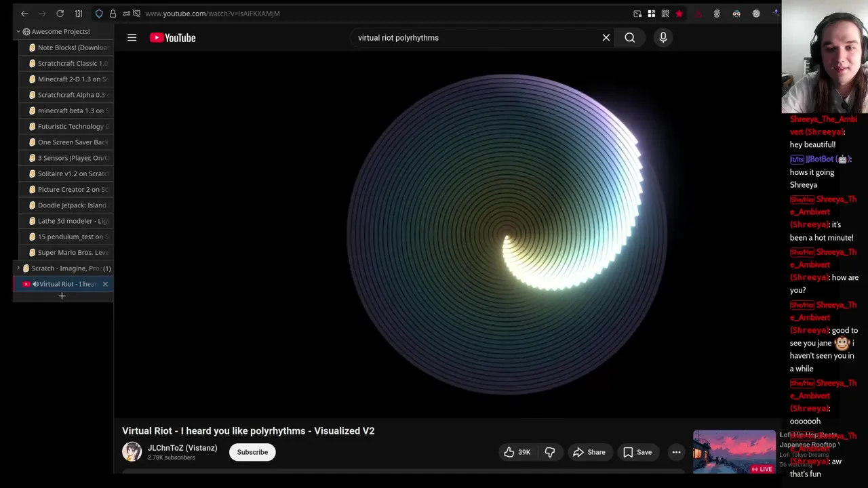Close the Virtual Riot tab

(x=105, y=284)
